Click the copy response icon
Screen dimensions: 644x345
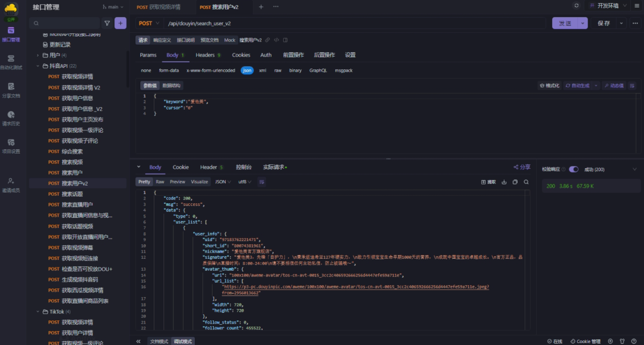[x=515, y=182]
